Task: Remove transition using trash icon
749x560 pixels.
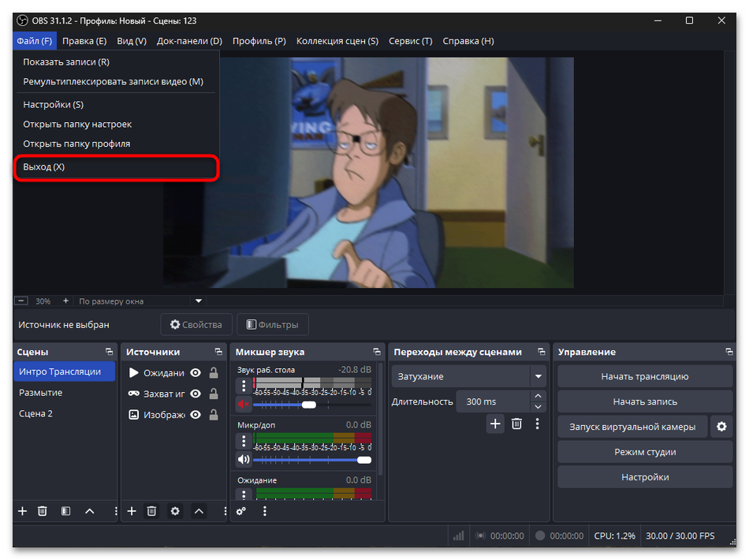Action: pyautogui.click(x=516, y=424)
